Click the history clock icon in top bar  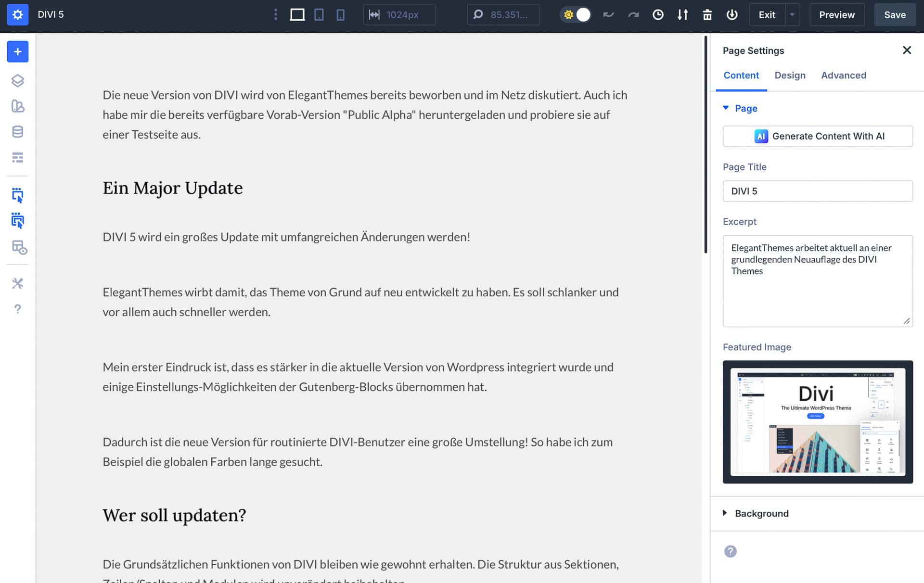pos(658,14)
